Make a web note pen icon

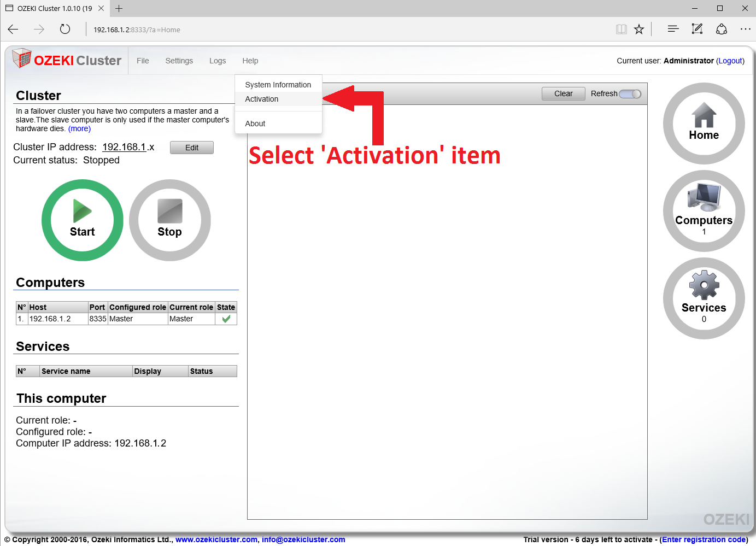(x=697, y=29)
